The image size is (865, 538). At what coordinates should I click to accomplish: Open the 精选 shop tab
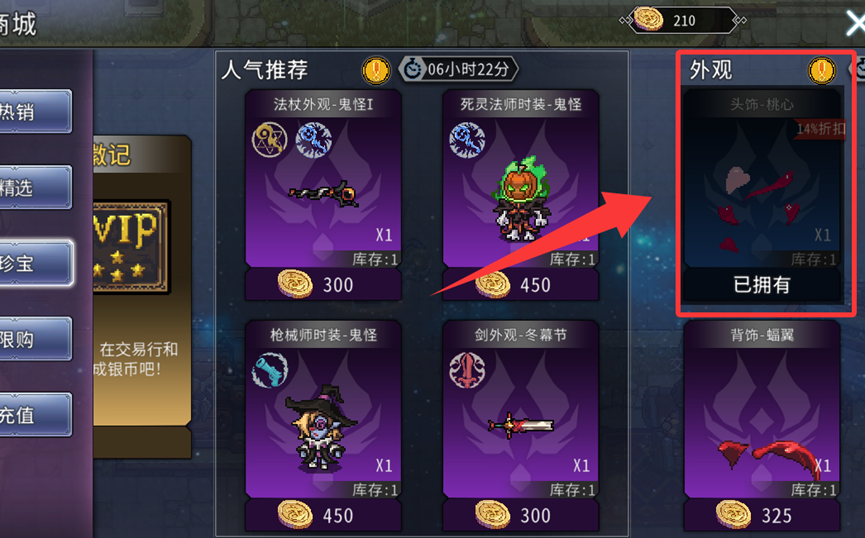(34, 188)
